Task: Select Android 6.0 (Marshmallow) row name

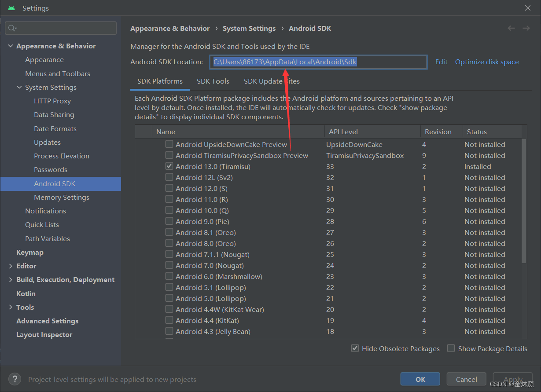Action: [219, 276]
